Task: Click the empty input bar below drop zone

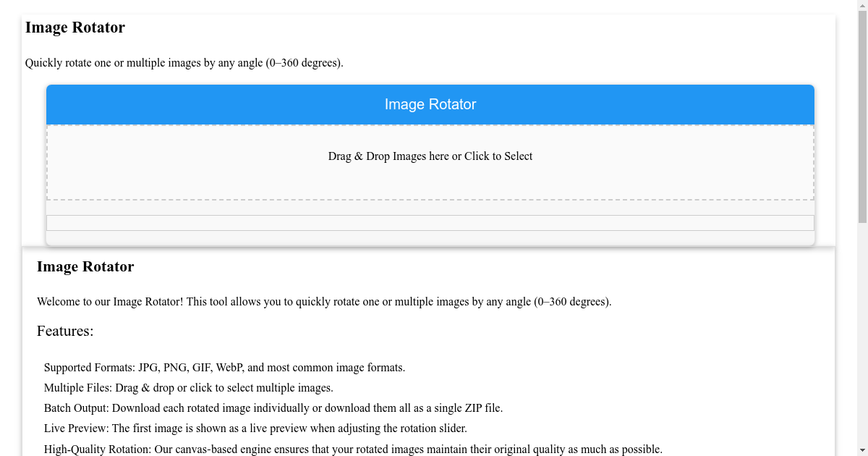Action: click(430, 222)
